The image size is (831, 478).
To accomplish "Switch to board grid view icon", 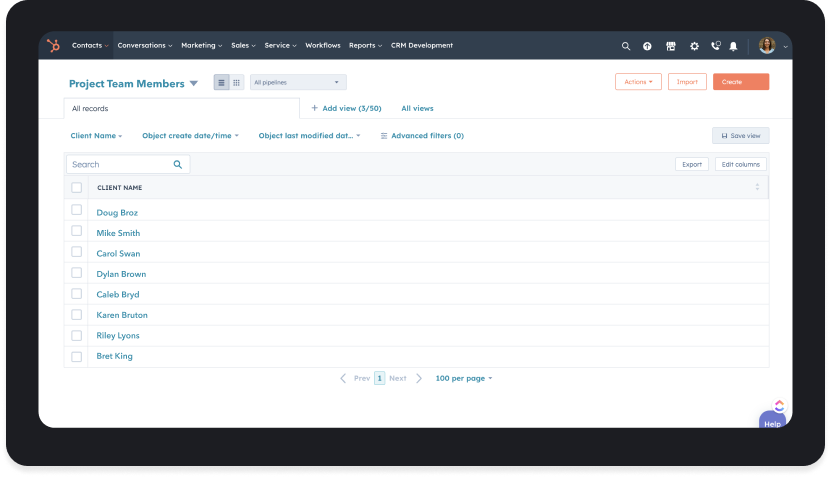I will [x=236, y=82].
